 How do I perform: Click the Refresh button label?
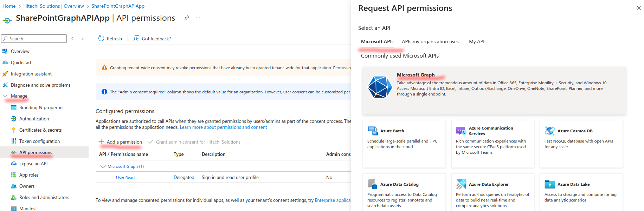[x=114, y=39]
